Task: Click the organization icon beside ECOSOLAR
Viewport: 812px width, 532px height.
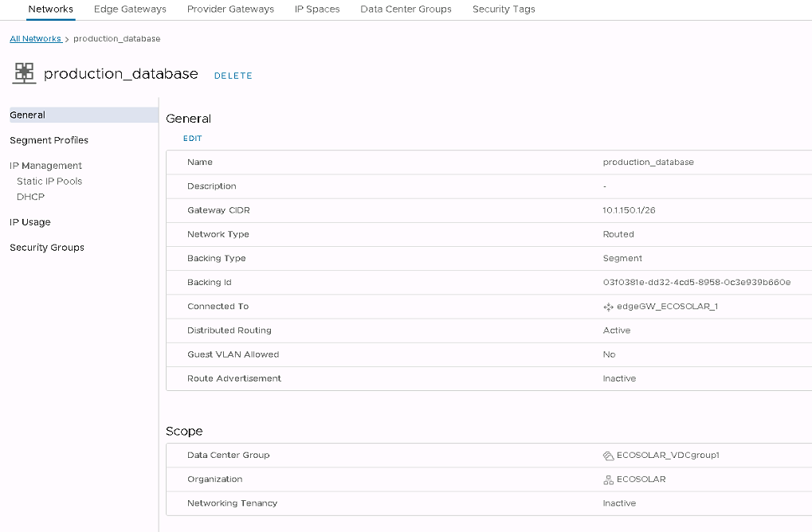Action: click(x=609, y=479)
